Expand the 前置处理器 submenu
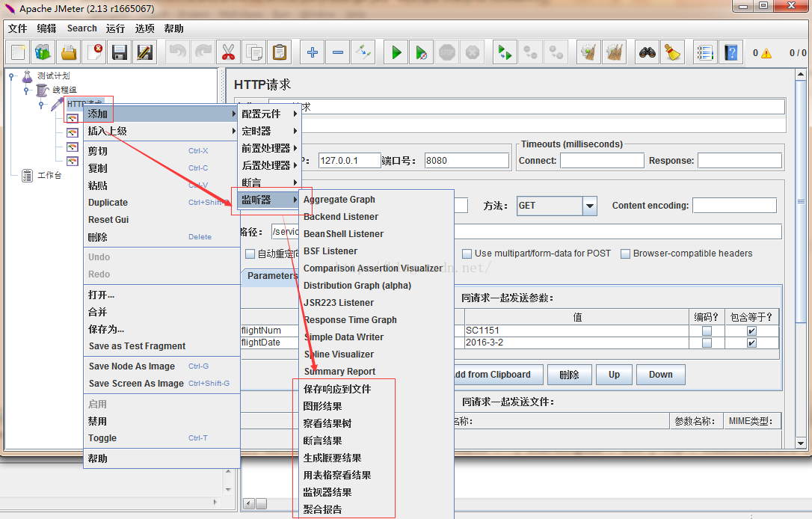This screenshot has height=519, width=812. tap(269, 148)
